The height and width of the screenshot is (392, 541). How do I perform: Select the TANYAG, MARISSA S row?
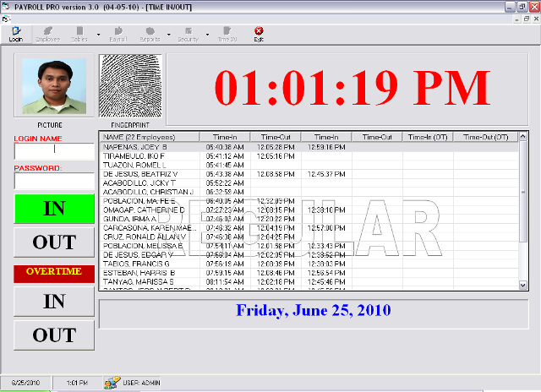click(309, 281)
